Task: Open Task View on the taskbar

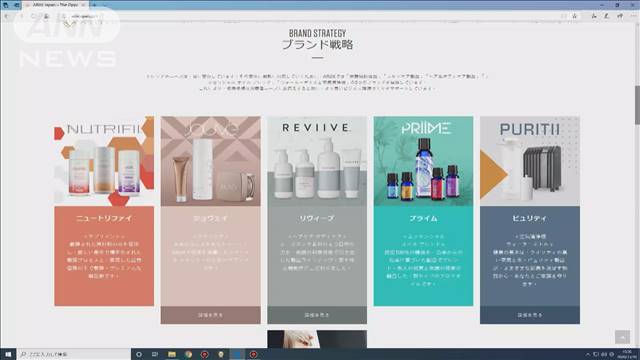Action: pos(155,354)
